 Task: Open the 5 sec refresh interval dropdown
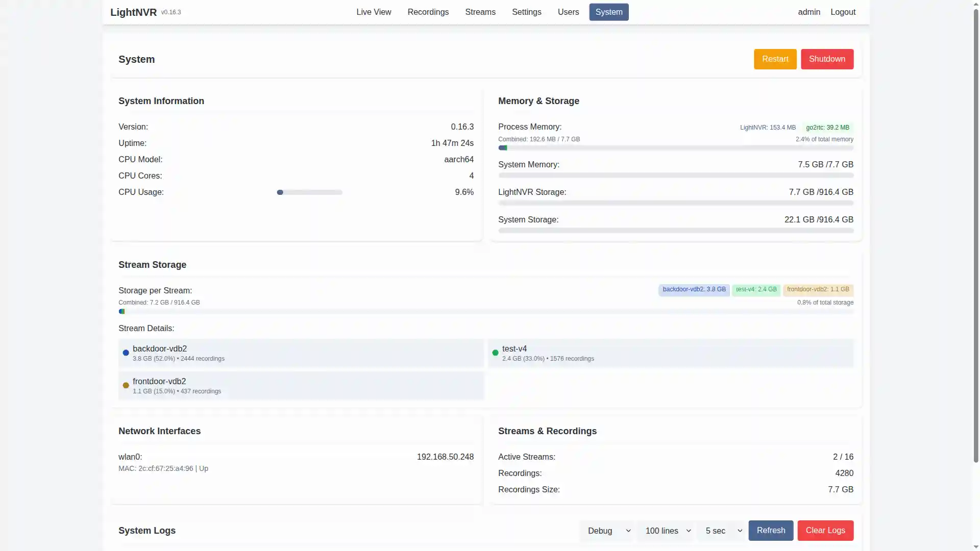click(x=723, y=531)
